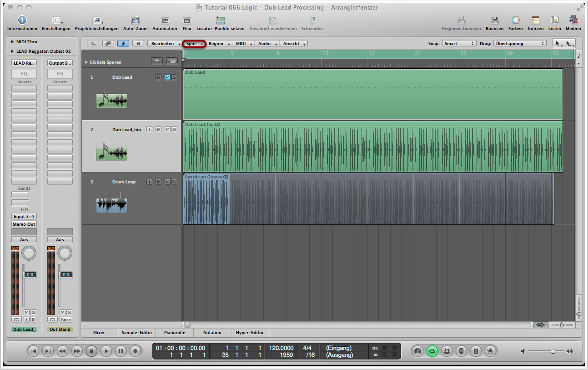The image size is (588, 370).
Task: Click the Automation toolbar icon
Action: [x=165, y=20]
